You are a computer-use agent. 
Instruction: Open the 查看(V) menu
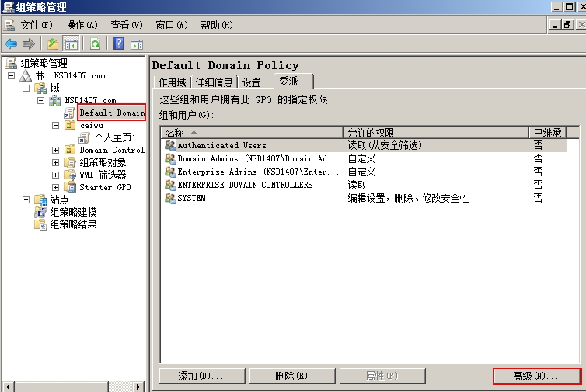click(127, 25)
